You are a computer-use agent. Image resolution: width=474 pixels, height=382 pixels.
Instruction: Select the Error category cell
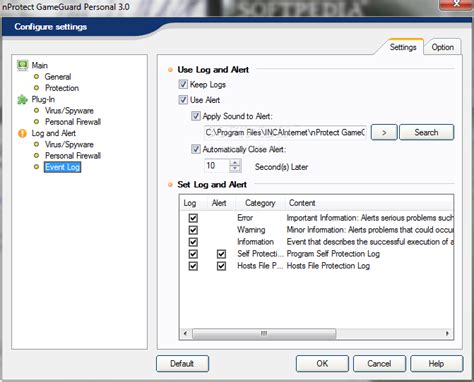tap(245, 218)
